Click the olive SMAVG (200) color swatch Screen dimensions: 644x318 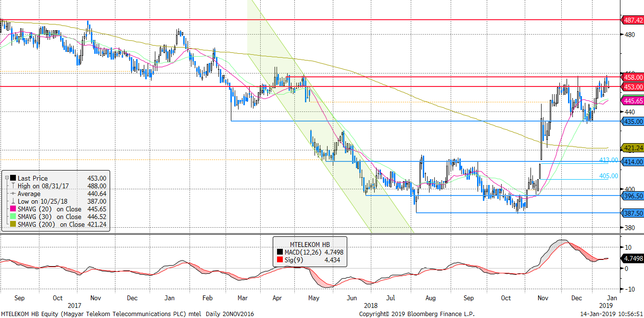pyautogui.click(x=13, y=224)
